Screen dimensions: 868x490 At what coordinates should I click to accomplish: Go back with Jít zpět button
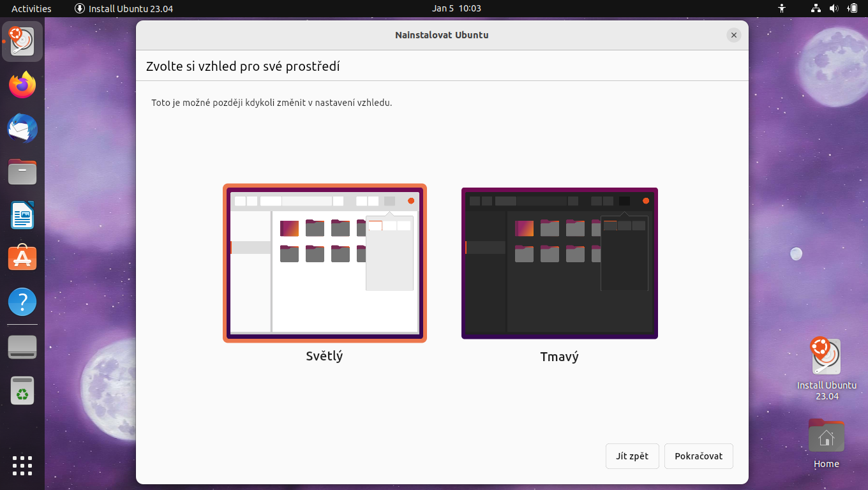point(632,456)
